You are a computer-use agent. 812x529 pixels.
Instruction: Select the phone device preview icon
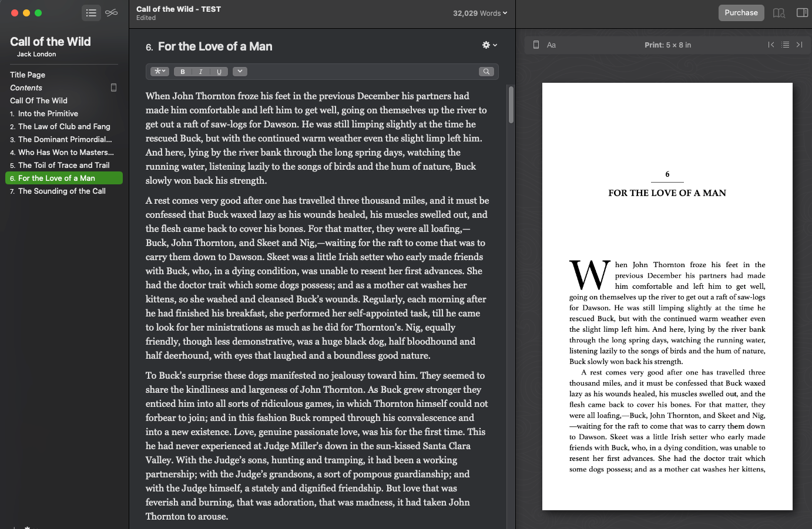coord(535,45)
